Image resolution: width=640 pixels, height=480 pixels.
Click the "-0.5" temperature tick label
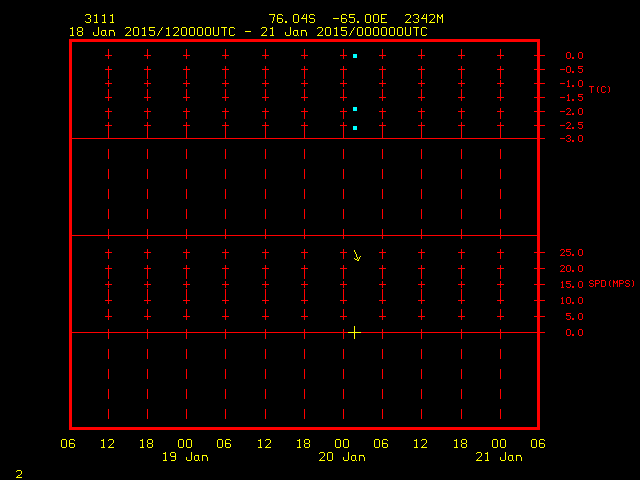pos(571,70)
